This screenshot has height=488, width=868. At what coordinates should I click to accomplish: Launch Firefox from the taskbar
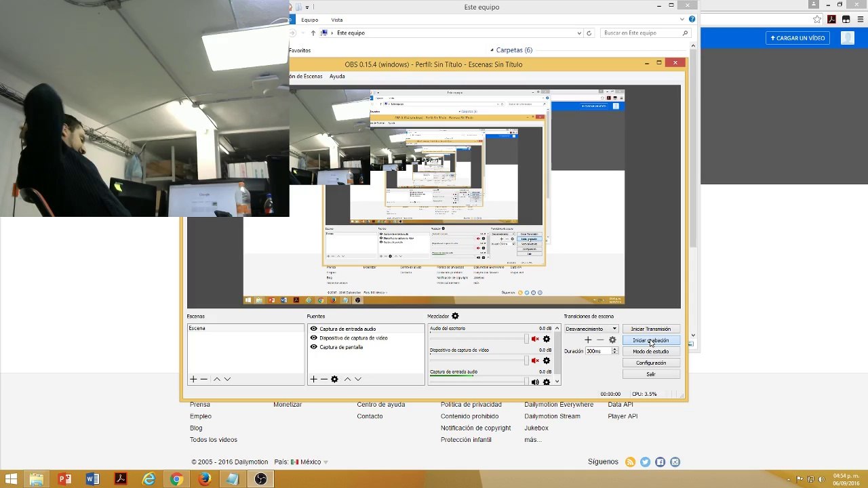[204, 479]
